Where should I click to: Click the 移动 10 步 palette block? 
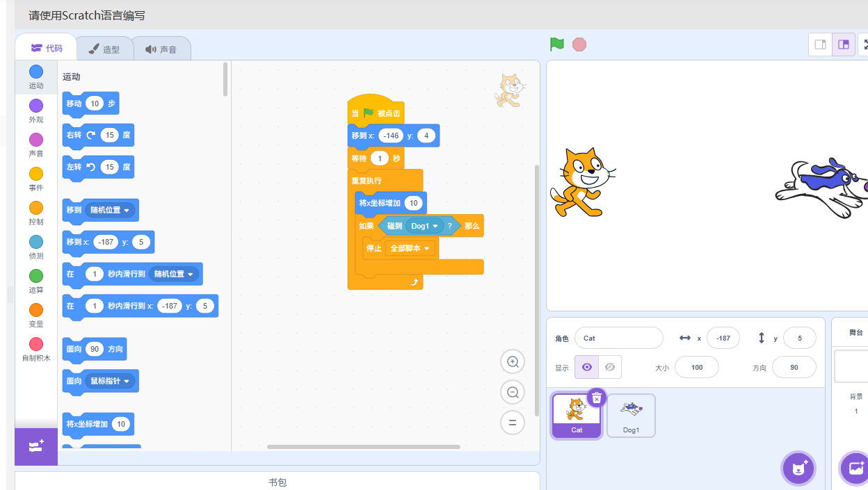(x=90, y=103)
